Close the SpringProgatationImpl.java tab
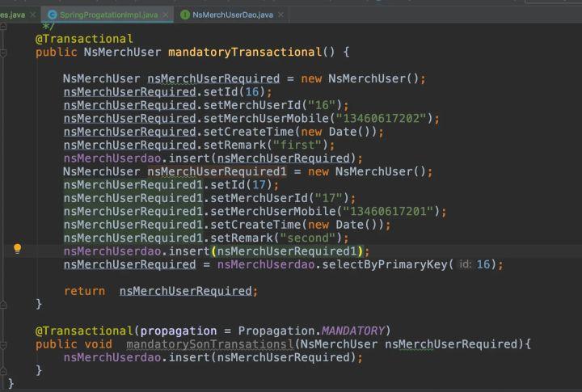Viewport: 582px width, 392px height. tap(166, 15)
